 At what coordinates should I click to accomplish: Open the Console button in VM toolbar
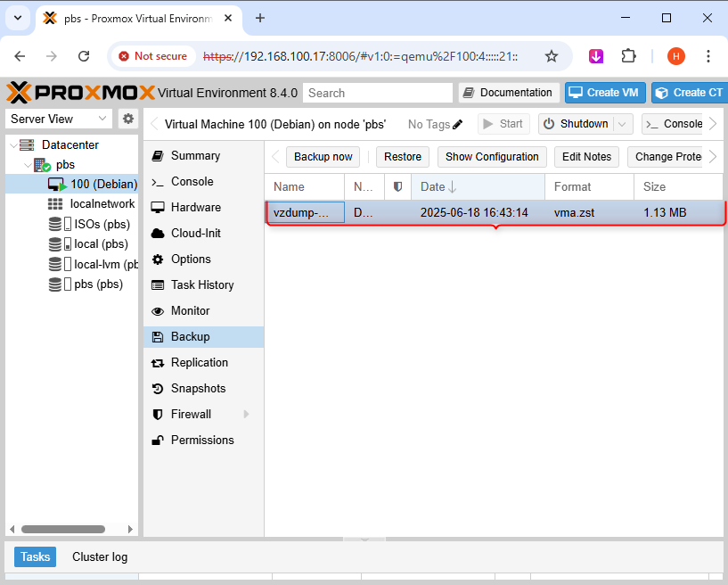click(x=674, y=124)
